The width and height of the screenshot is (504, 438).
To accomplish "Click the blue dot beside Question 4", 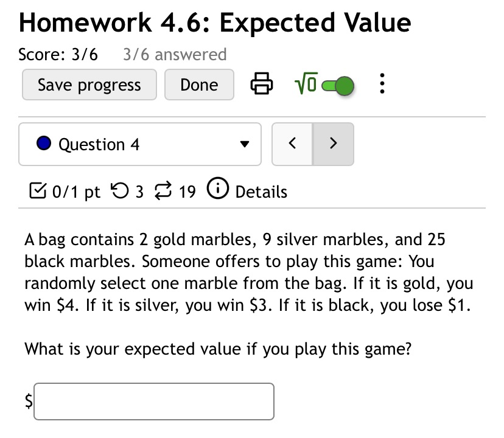I will pyautogui.click(x=43, y=143).
